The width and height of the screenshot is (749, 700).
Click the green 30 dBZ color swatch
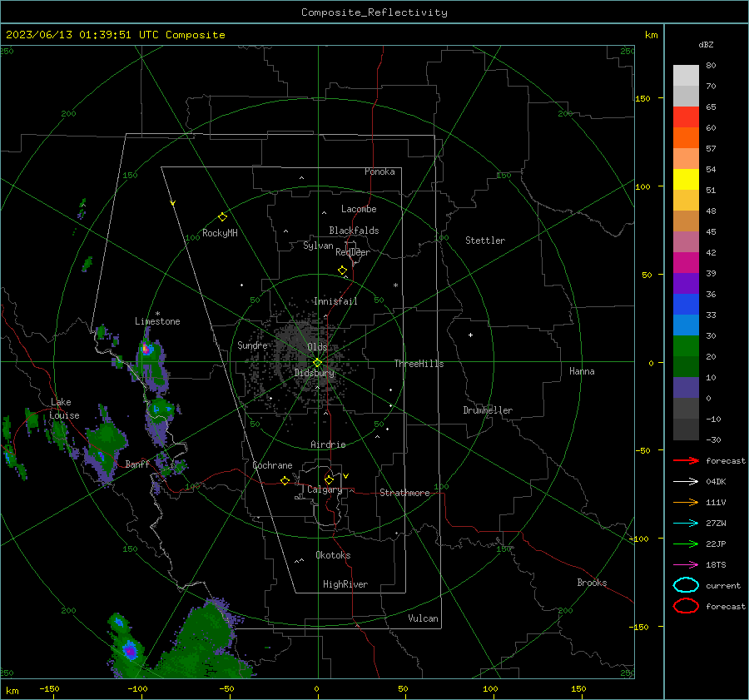pos(686,345)
